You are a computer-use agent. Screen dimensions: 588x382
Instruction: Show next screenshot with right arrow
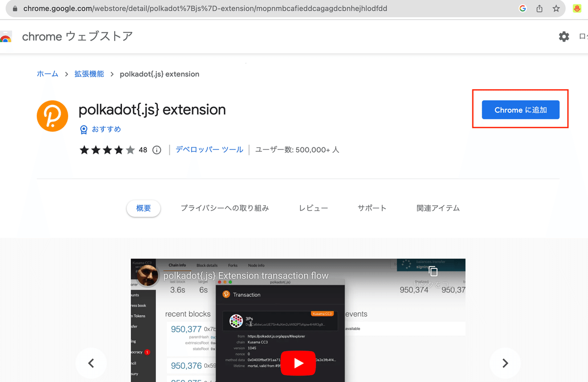[x=505, y=363]
